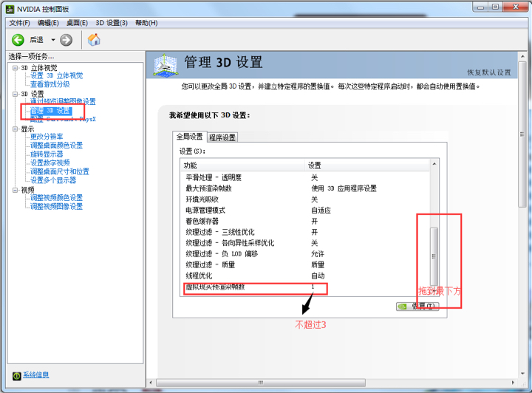Select 管理 3D 设置 in the tree
The height and width of the screenshot is (393, 532).
(50, 111)
